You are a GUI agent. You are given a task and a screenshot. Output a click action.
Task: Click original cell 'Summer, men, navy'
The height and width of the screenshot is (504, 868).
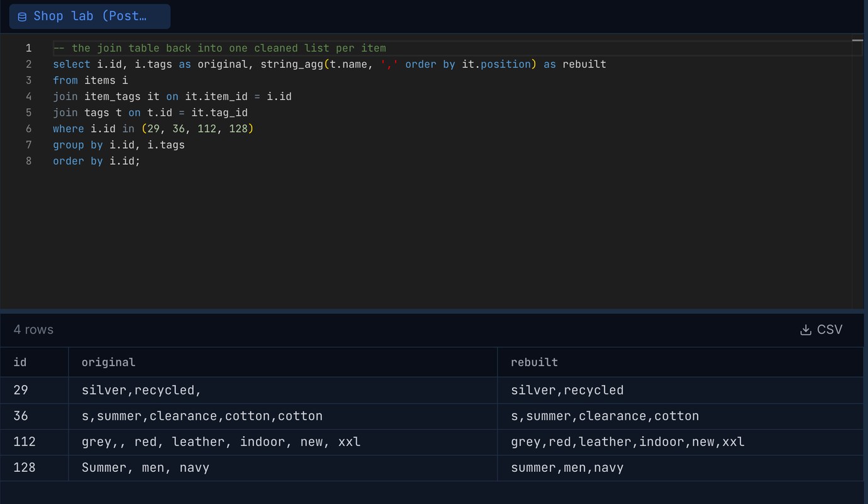[283, 468]
